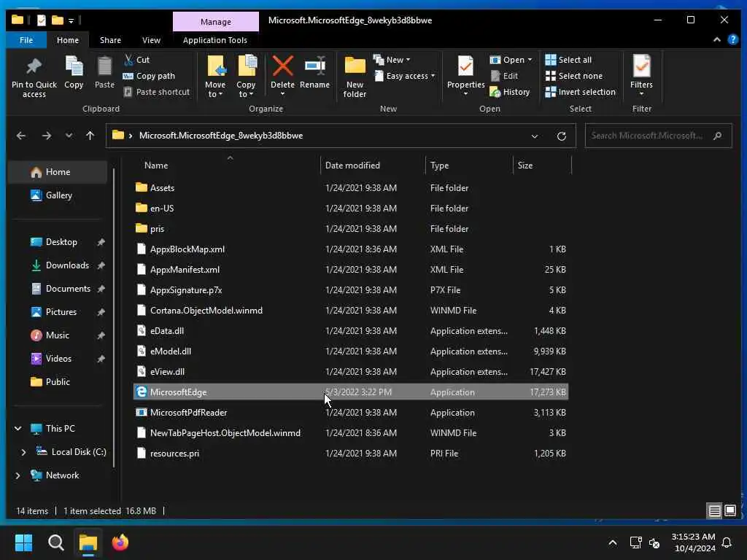Viewport: 747px width, 560px height.
Task: Refresh the current folder
Action: [x=562, y=136]
